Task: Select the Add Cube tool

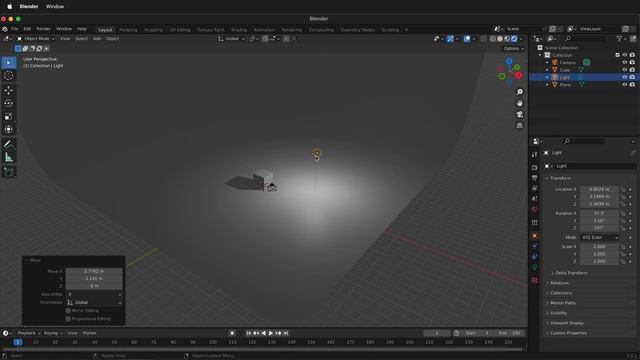Action: tap(9, 172)
